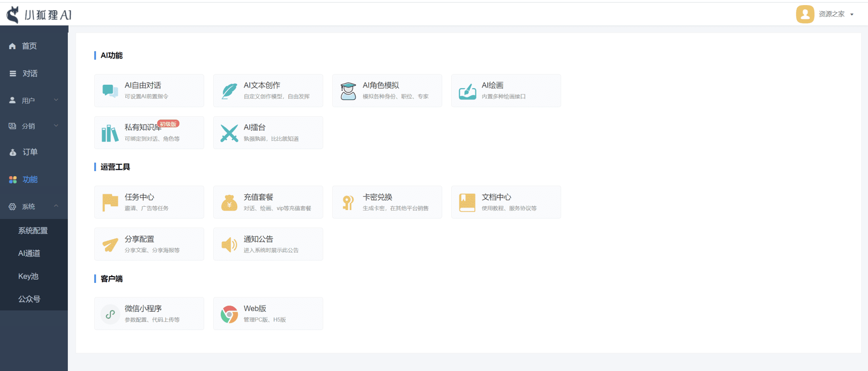The width and height of the screenshot is (868, 371).
Task: Select AI通道 under the system menu
Action: point(29,253)
